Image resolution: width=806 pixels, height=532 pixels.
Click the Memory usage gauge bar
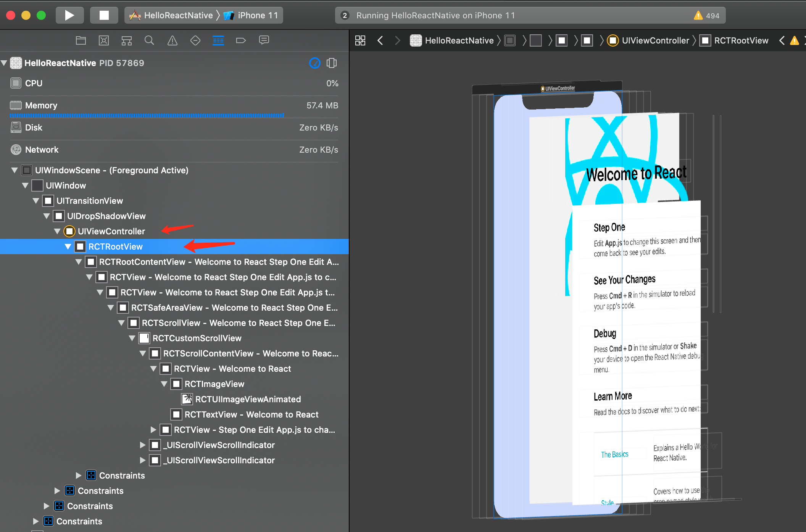pyautogui.click(x=147, y=115)
